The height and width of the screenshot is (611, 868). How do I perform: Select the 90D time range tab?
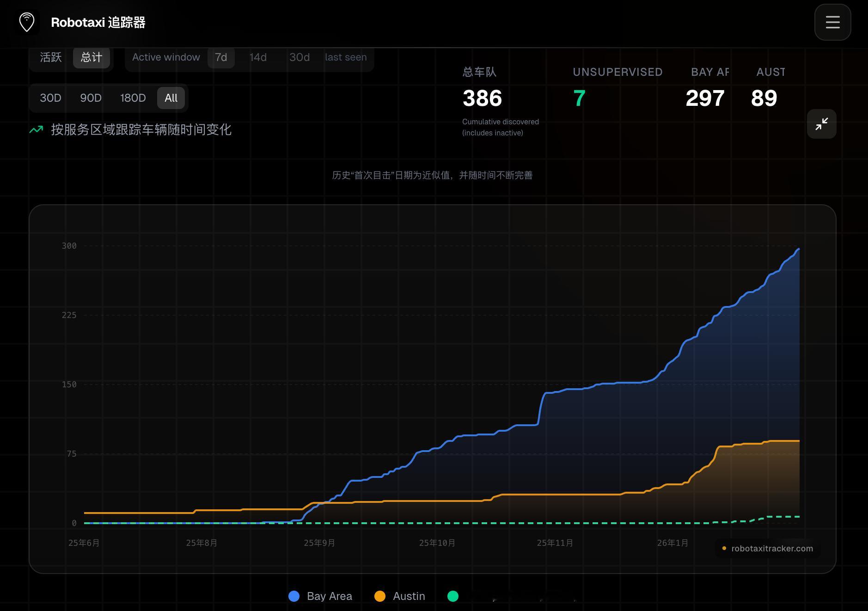[x=91, y=98]
